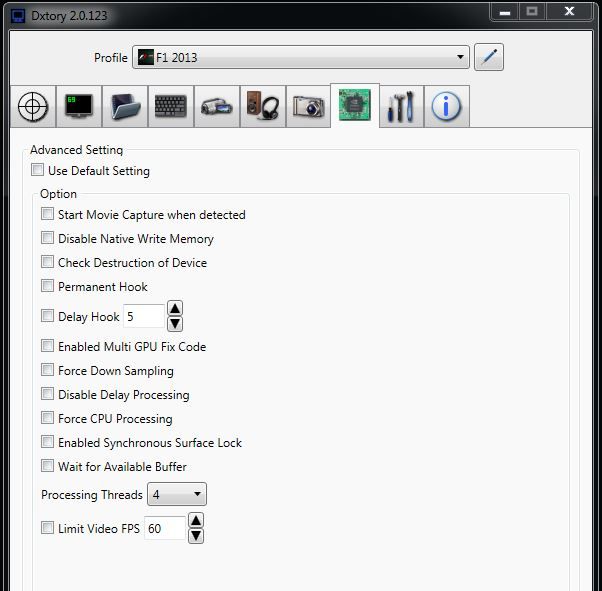The image size is (602, 591).
Task: Increase the Delay Hook value
Action: (x=175, y=308)
